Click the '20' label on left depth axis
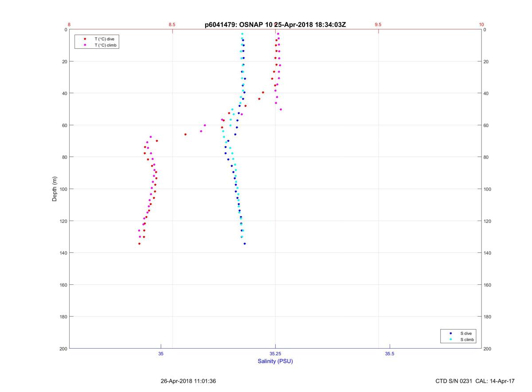 pyautogui.click(x=64, y=62)
